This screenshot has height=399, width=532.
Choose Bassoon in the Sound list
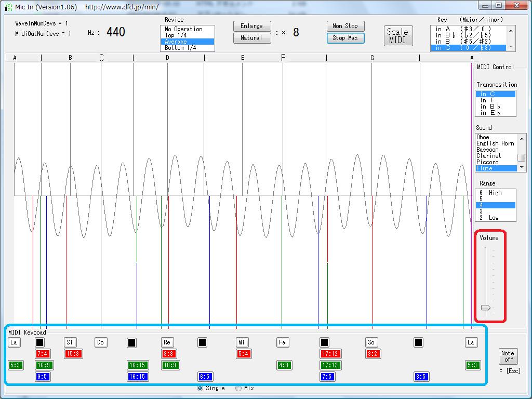(496, 150)
